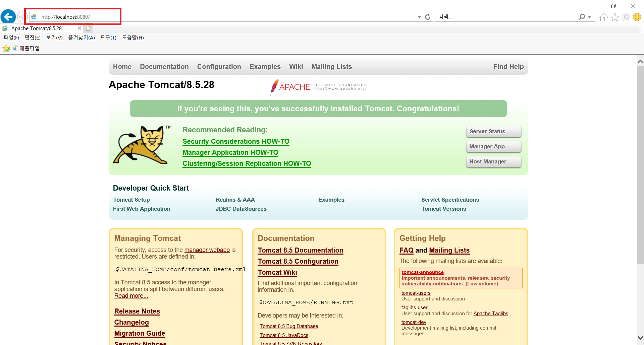Image resolution: width=644 pixels, height=345 pixels.
Task: Open Realms & AAA link
Action: point(235,200)
